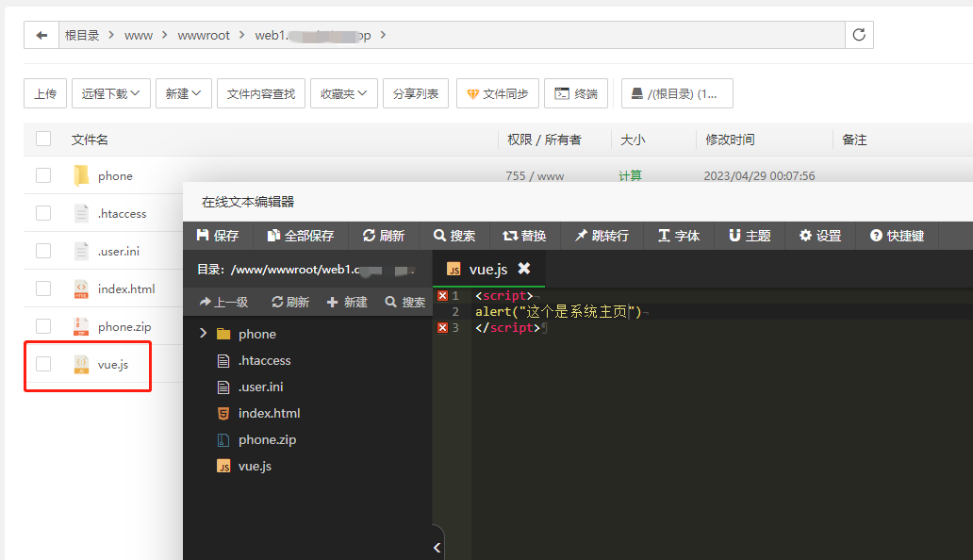
Task: Open the remote download dropdown
Action: click(111, 93)
